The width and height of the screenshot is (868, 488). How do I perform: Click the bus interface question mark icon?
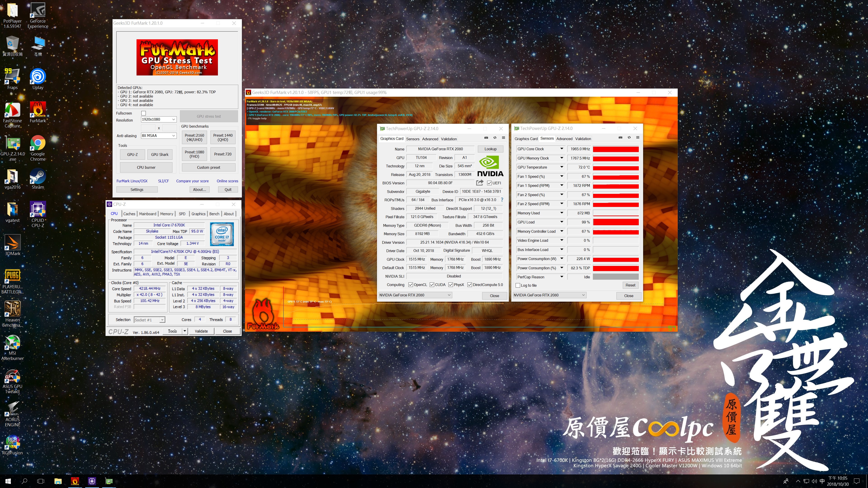coord(502,200)
